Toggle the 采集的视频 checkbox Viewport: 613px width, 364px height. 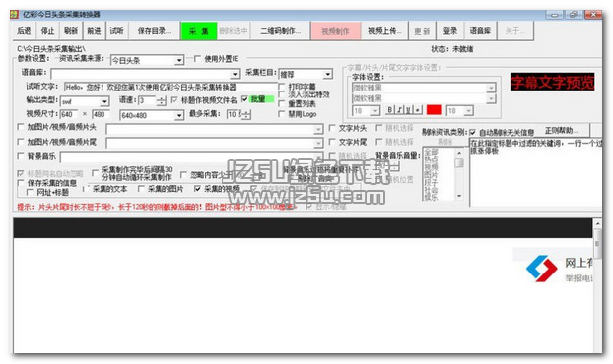[197, 189]
